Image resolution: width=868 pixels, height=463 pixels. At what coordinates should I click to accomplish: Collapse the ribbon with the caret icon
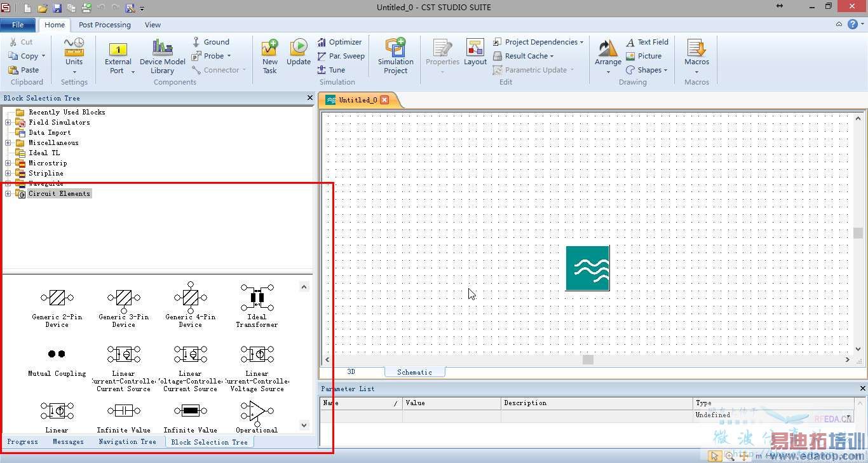[x=839, y=25]
